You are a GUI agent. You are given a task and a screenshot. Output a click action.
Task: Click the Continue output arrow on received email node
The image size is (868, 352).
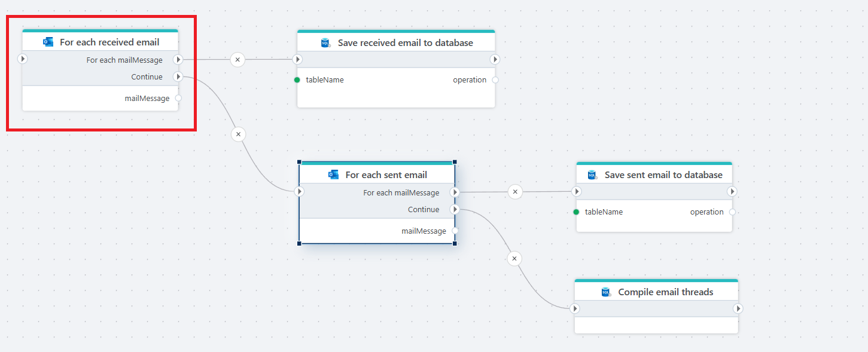click(x=178, y=76)
